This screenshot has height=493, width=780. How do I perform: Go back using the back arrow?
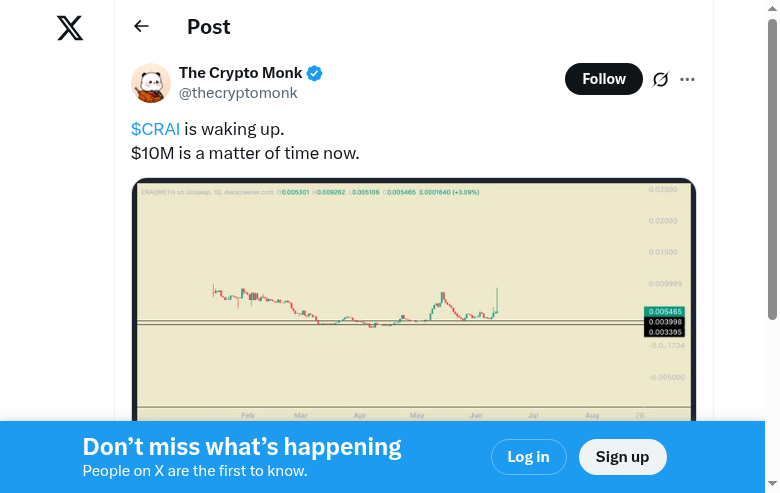[141, 27]
